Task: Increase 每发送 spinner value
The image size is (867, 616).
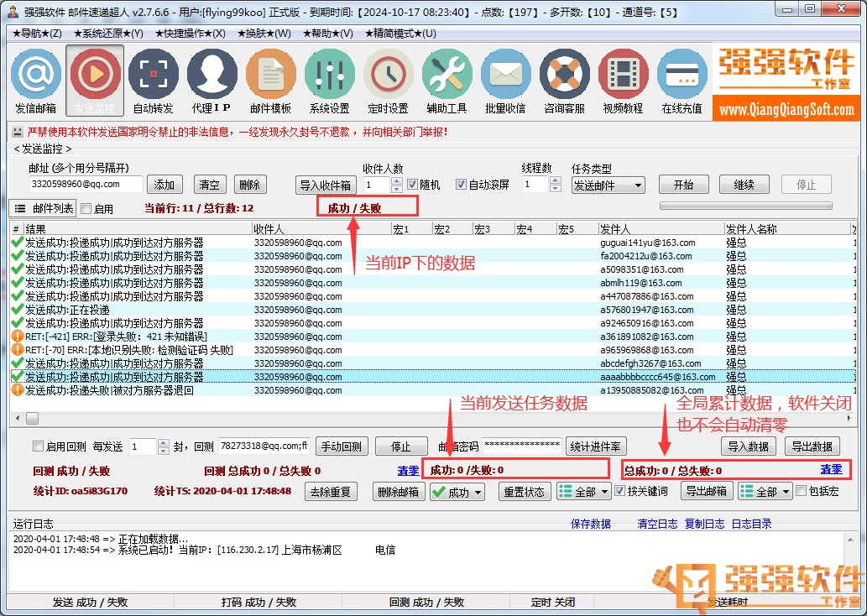Action: click(x=163, y=442)
